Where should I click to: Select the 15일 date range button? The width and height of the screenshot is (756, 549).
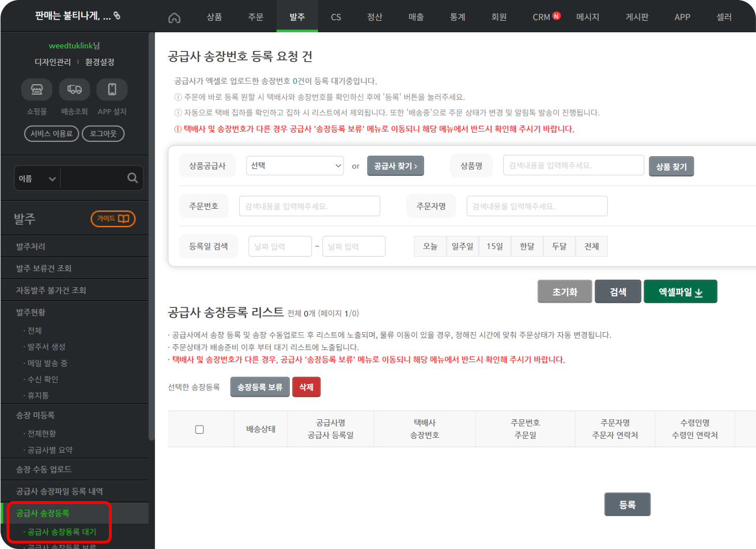tap(494, 246)
